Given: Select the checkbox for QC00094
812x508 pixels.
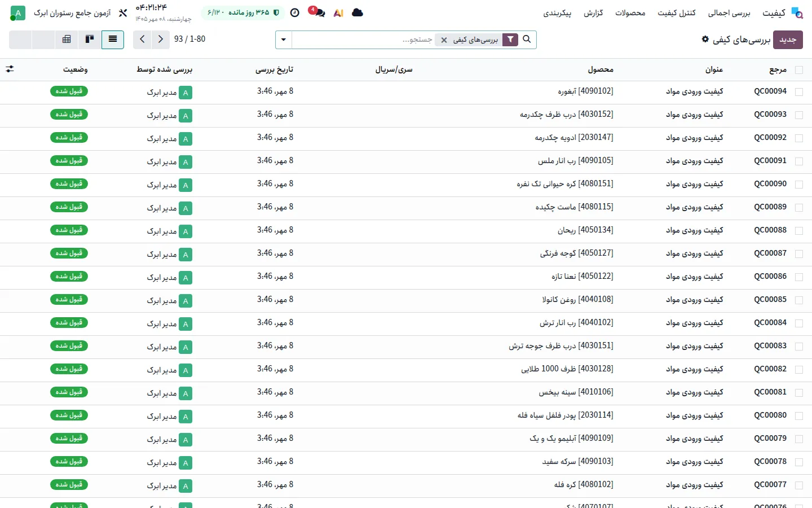Looking at the screenshot, I should [798, 92].
